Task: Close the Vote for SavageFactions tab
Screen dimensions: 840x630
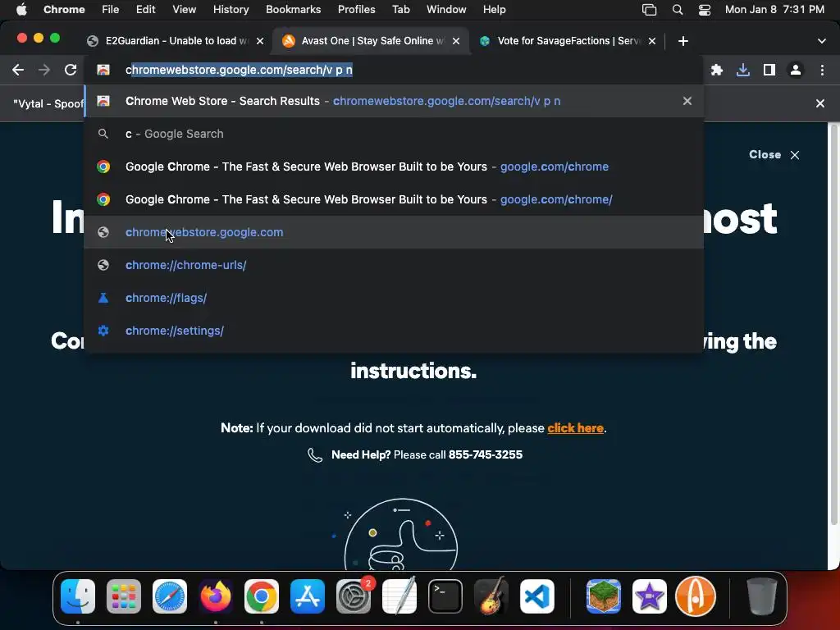Action: pyautogui.click(x=652, y=41)
